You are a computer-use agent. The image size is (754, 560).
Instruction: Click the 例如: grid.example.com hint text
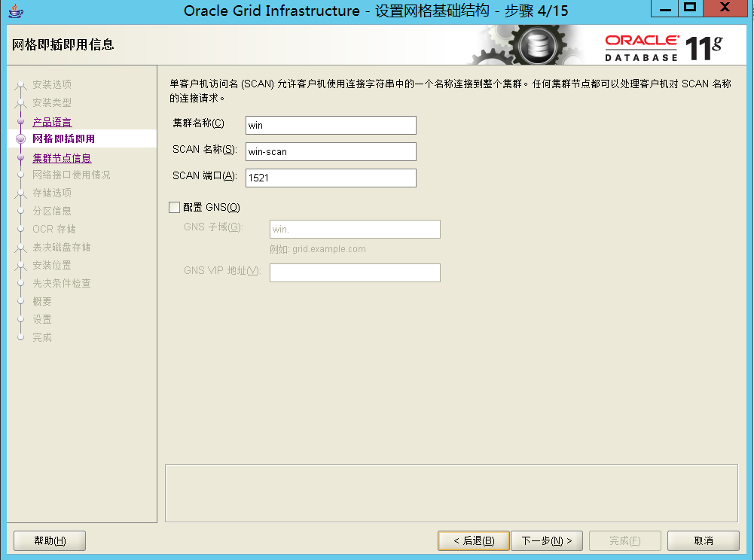pos(318,249)
